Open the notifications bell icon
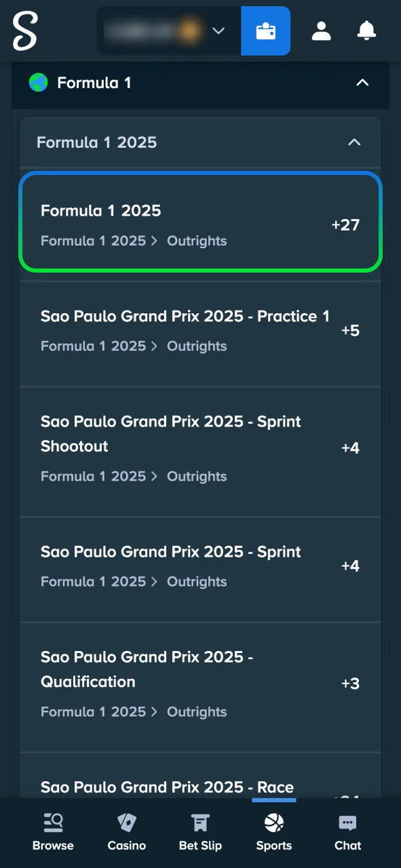Viewport: 401px width, 868px height. pyautogui.click(x=366, y=31)
